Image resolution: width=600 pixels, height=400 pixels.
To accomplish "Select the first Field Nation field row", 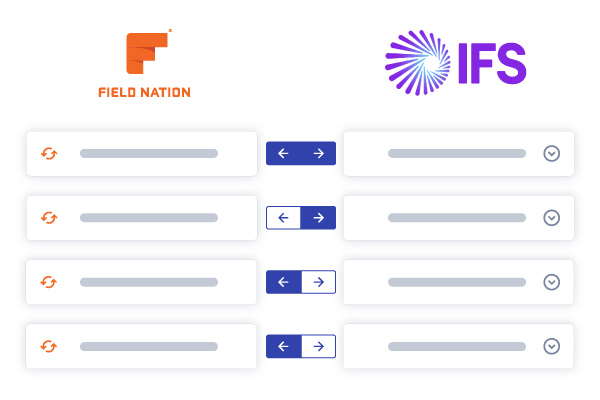I will pyautogui.click(x=142, y=154).
